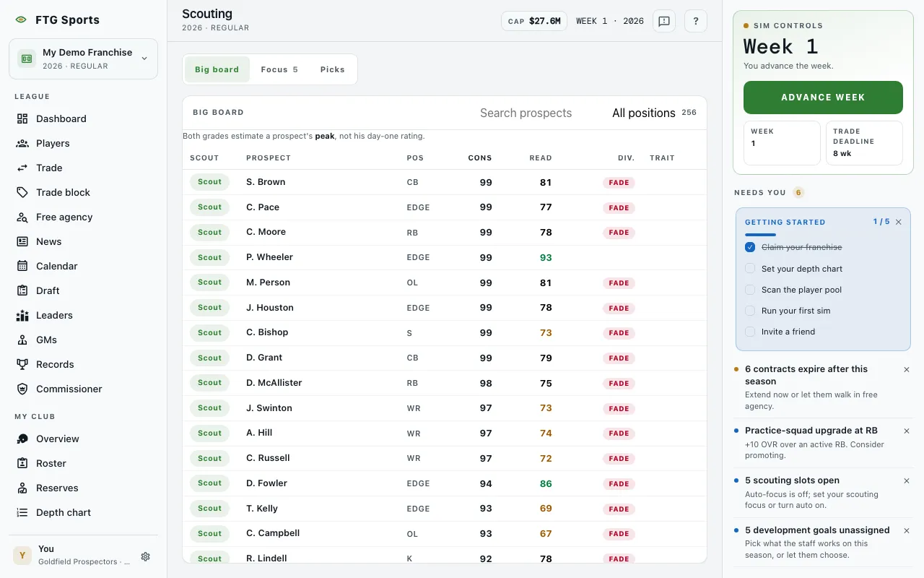Scout prospect P. Wheeler
This screenshot has width=924, height=578.
209,257
